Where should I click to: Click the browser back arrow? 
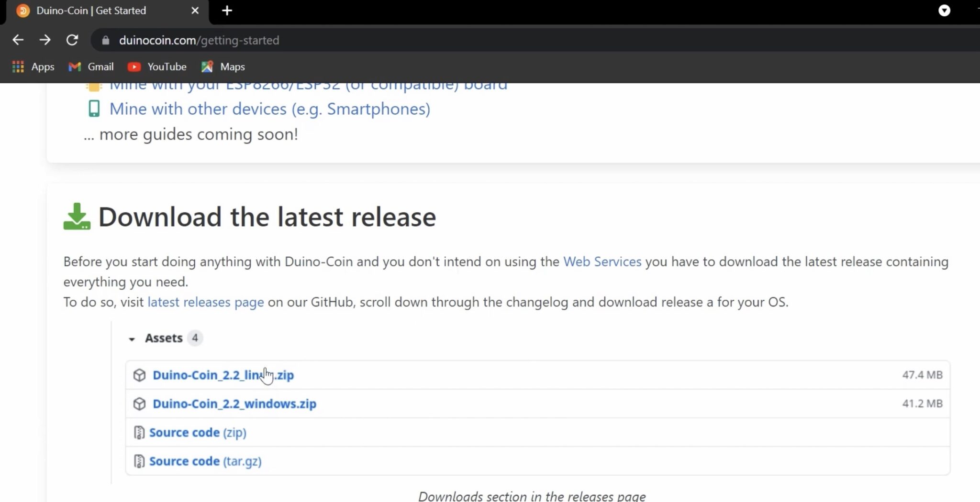point(18,40)
